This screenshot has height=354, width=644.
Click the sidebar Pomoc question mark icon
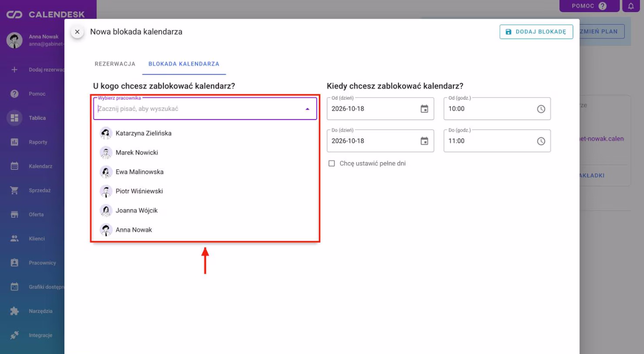click(14, 94)
